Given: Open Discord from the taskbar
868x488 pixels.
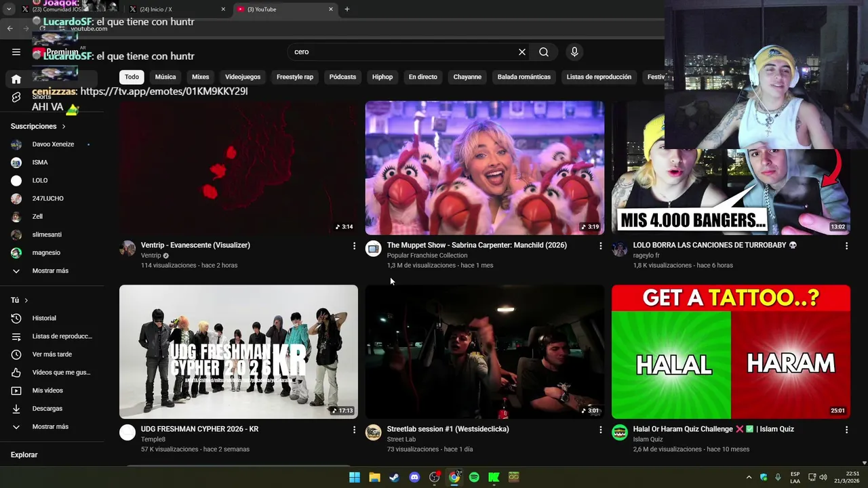Looking at the screenshot, I should coord(414,477).
